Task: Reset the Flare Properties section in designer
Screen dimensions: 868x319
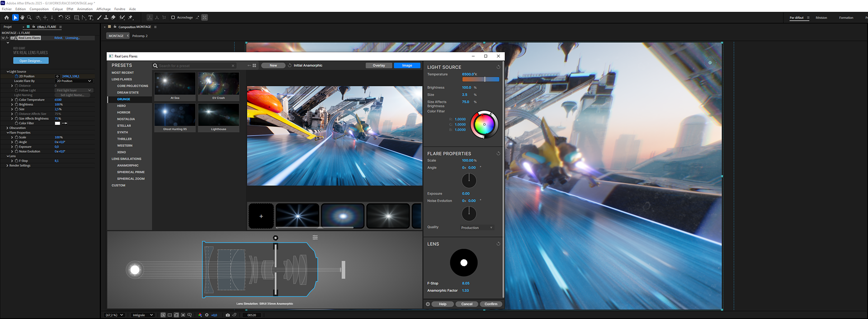Action: [x=498, y=154]
